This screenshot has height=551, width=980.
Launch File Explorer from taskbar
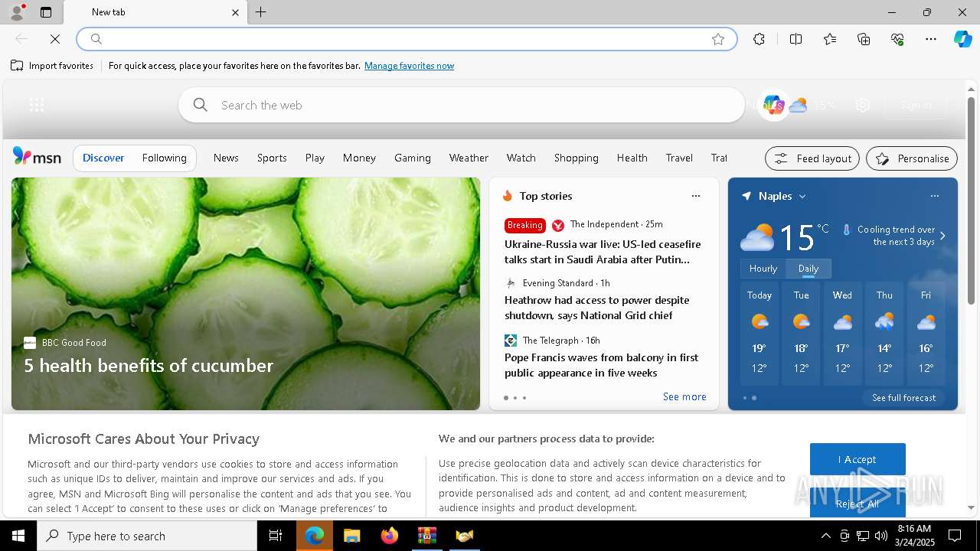pos(351,536)
